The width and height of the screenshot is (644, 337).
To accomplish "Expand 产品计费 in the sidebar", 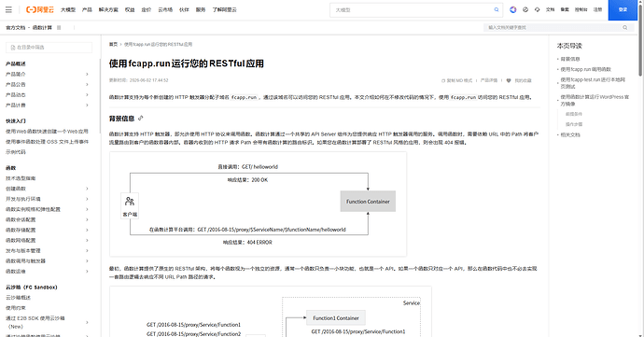I will (x=87, y=105).
